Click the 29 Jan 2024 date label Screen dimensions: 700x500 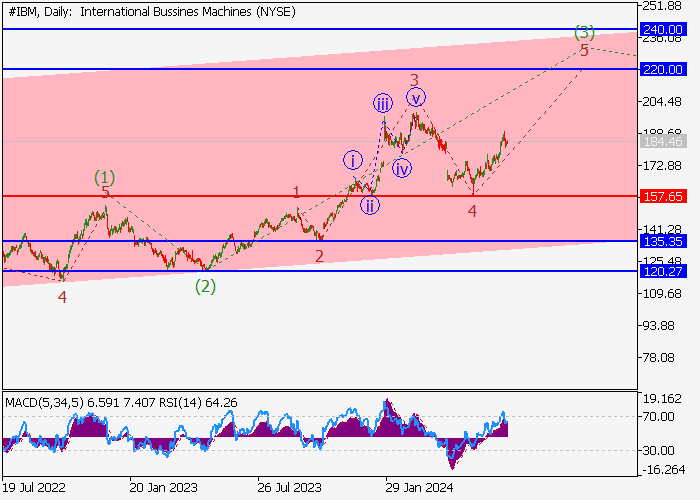[419, 488]
